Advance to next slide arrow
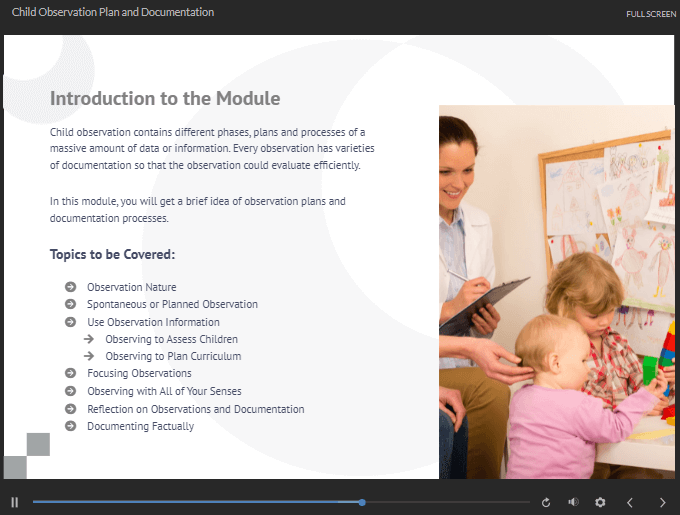Viewport: 680px width, 515px height. 662,502
